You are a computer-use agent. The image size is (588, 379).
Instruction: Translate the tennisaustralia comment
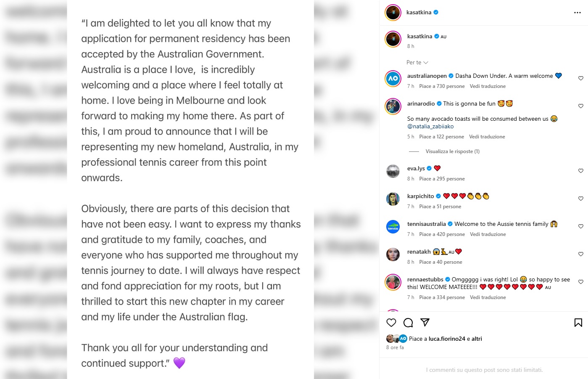[x=488, y=234]
